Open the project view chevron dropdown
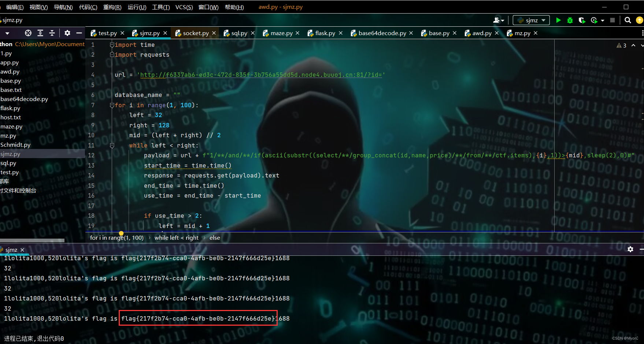 click(7, 33)
